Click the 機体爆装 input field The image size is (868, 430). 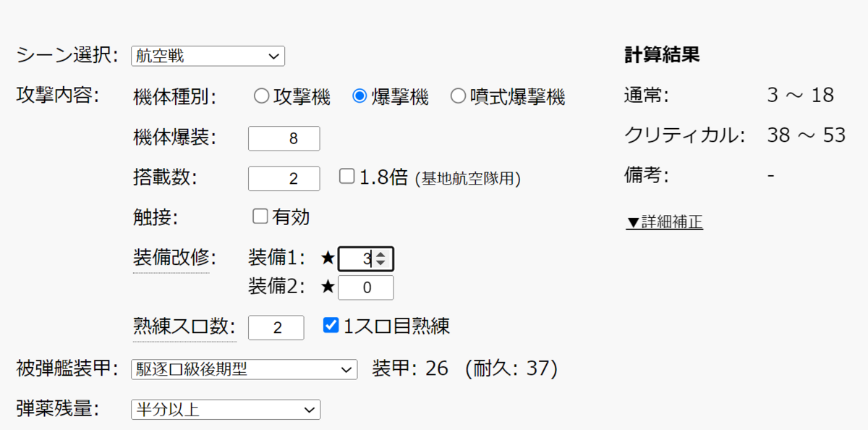click(284, 138)
